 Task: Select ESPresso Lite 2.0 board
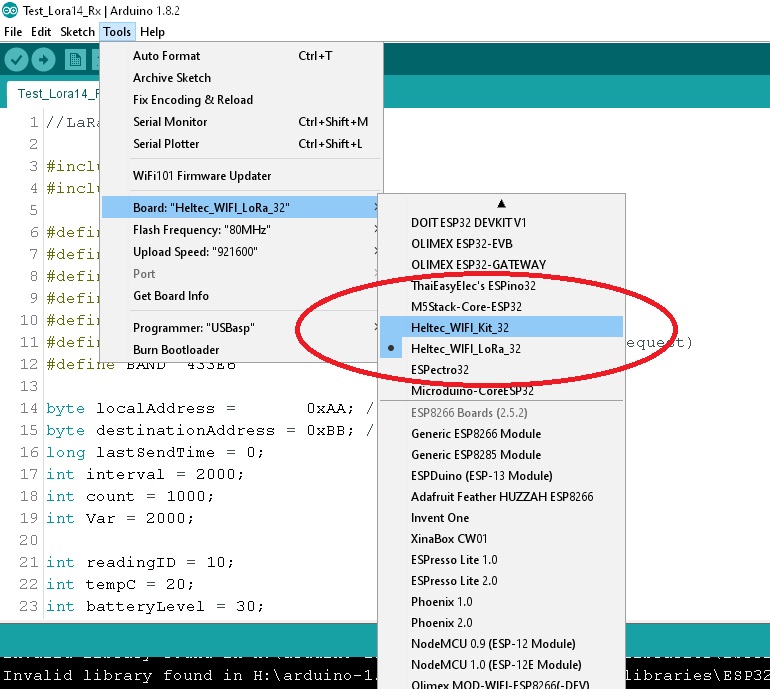click(x=501, y=581)
